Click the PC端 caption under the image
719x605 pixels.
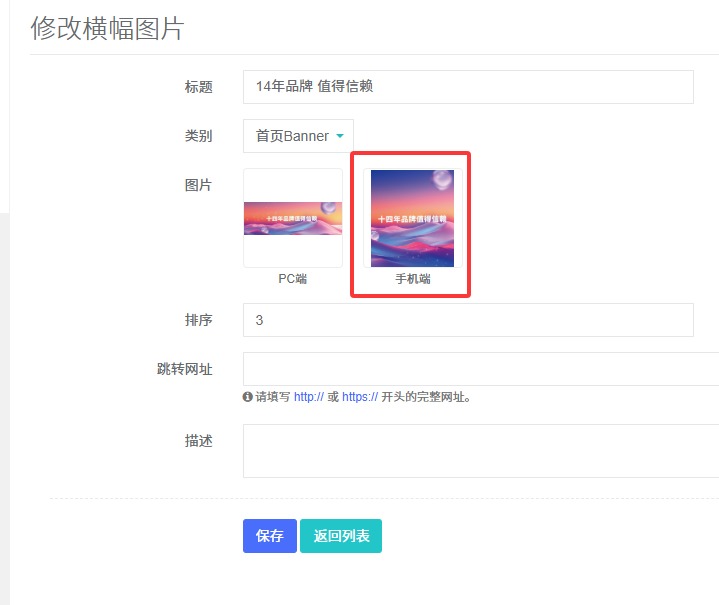[293, 279]
